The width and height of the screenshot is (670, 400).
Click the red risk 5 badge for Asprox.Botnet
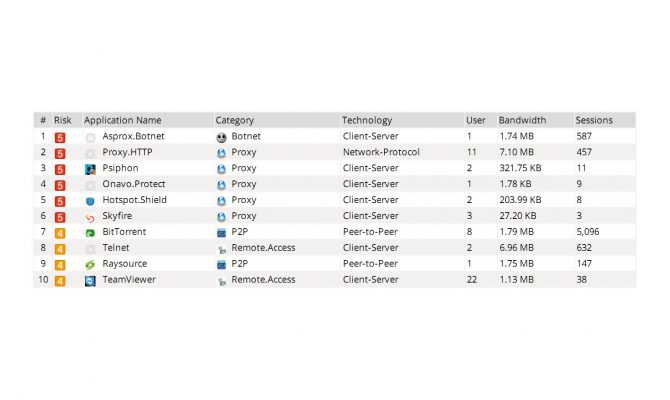tap(60, 136)
